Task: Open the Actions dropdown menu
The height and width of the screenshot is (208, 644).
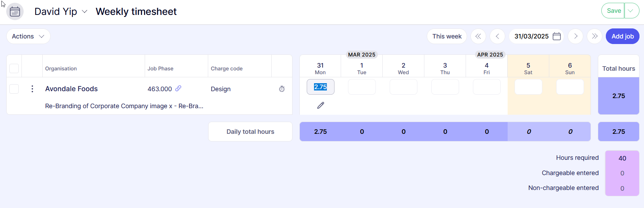Action: (28, 36)
